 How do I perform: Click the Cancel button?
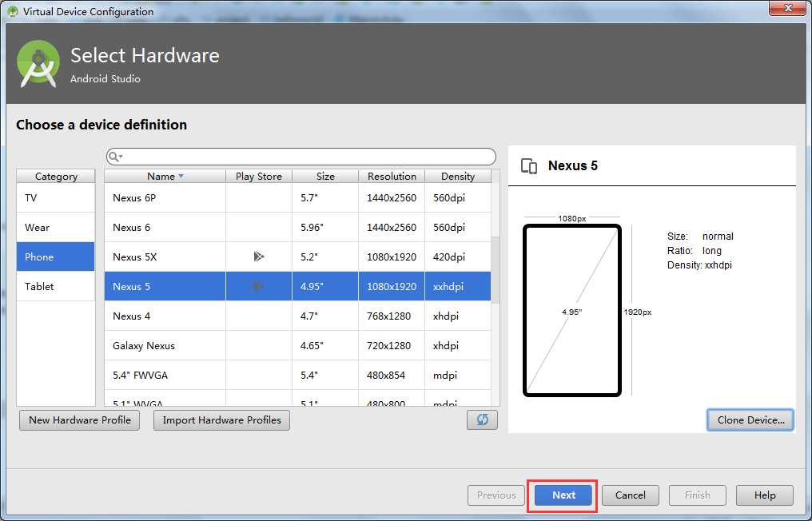click(631, 495)
